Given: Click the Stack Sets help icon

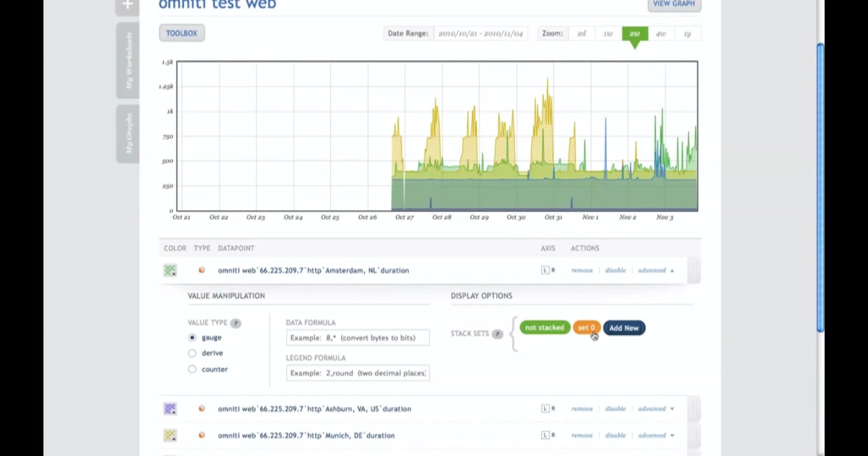Looking at the screenshot, I should [x=497, y=334].
